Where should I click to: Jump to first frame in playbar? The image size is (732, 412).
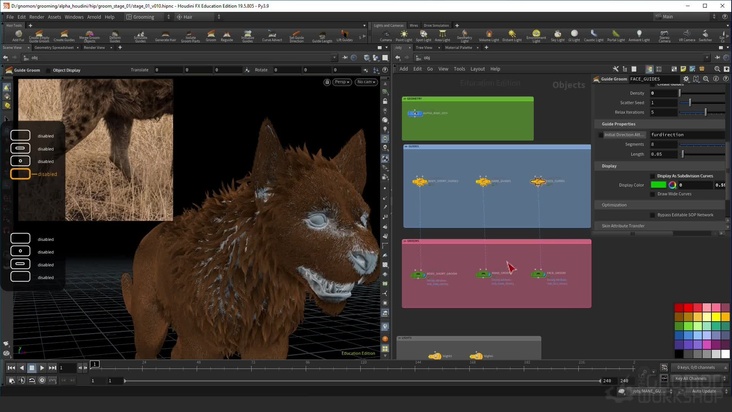(11, 368)
